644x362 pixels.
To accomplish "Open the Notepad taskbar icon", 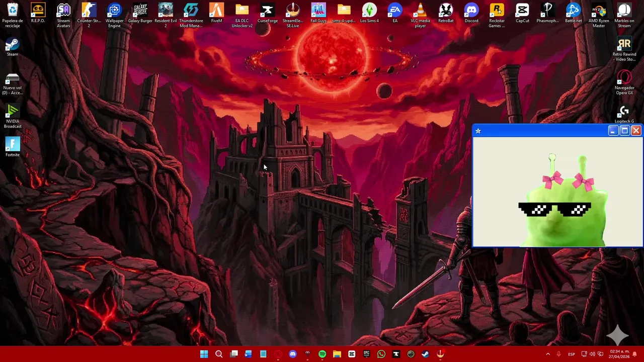I will coord(263,354).
